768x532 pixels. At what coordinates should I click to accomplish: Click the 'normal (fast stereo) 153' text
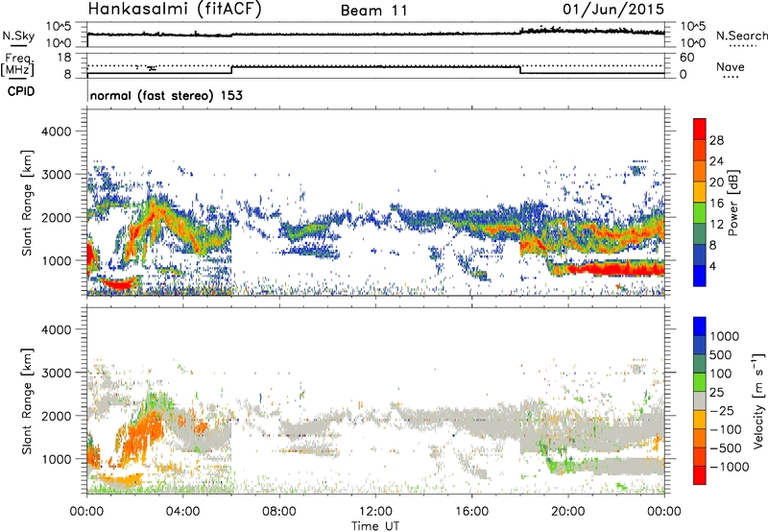pos(166,95)
